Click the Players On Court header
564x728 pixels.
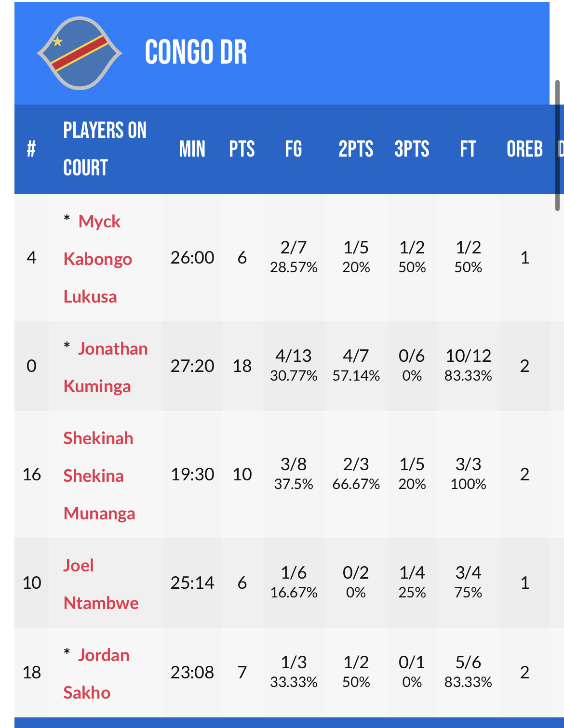click(105, 149)
